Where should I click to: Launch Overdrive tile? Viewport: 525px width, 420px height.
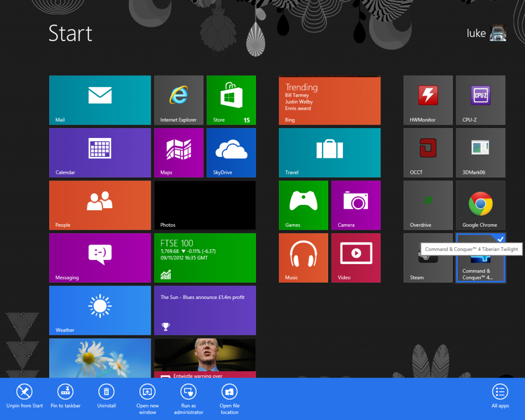(428, 205)
